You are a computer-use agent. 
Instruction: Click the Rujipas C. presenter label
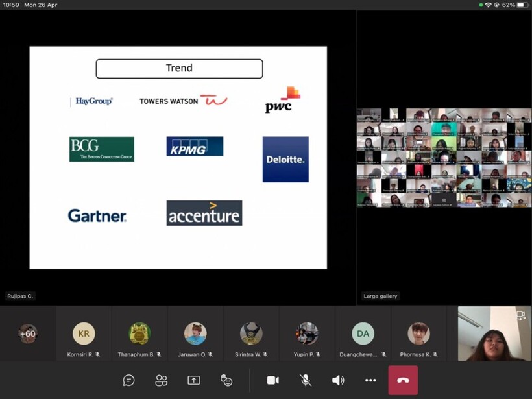coord(20,296)
